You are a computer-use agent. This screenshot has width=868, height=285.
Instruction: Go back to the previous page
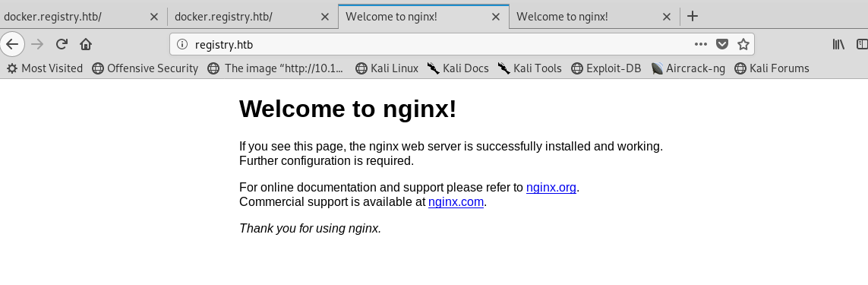[x=12, y=44]
